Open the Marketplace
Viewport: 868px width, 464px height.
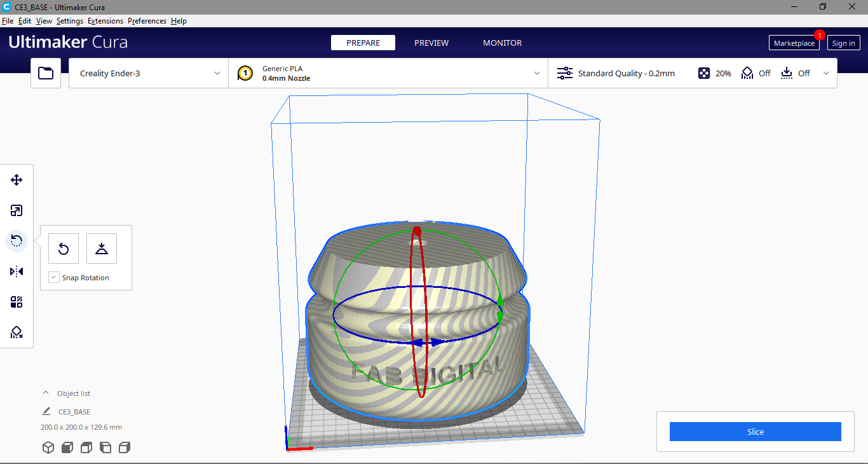pyautogui.click(x=794, y=43)
